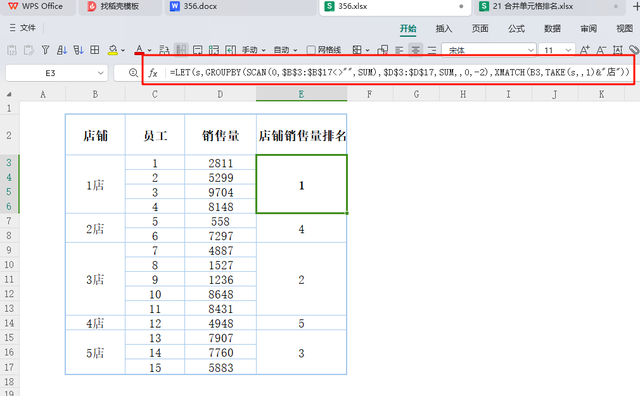The image size is (640, 396).
Task: Open the 公式 ribbon tab
Action: [516, 28]
